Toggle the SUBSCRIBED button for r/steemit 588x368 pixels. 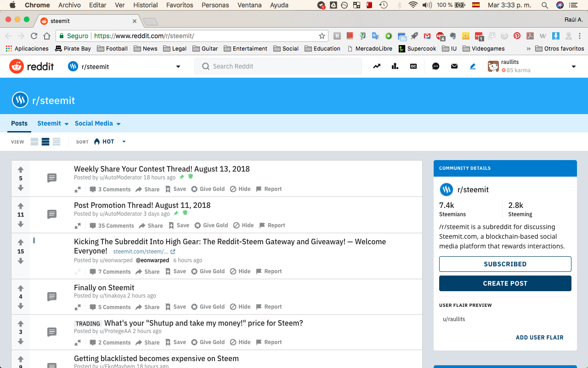(x=505, y=264)
